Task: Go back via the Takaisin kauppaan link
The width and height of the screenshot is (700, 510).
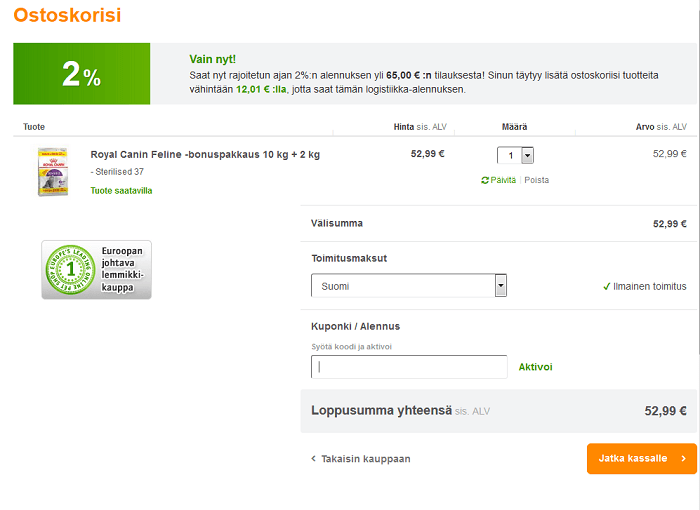Action: pyautogui.click(x=365, y=459)
